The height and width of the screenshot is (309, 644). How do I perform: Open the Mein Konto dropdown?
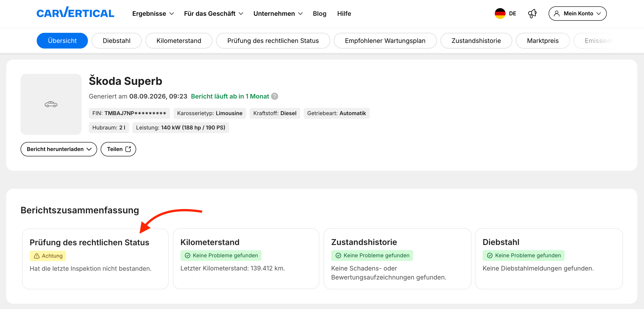(577, 13)
